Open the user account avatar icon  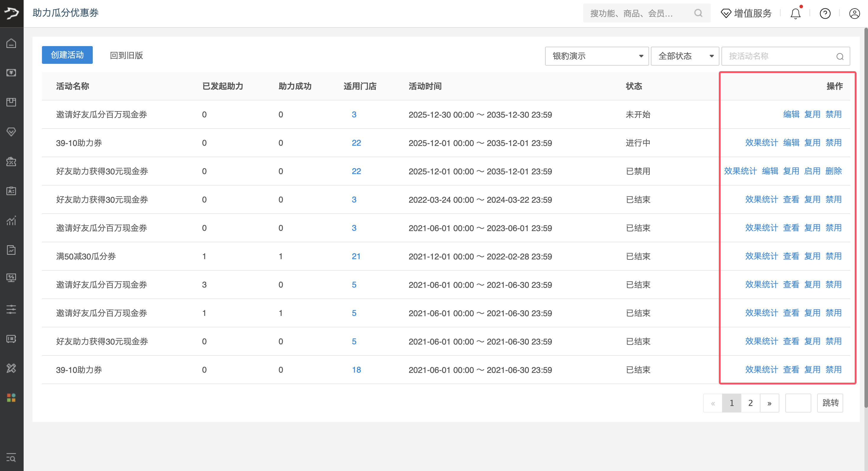(854, 14)
